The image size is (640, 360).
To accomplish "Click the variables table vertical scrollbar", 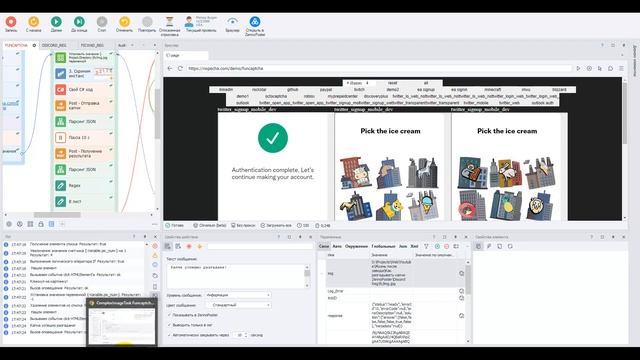I will 468,280.
